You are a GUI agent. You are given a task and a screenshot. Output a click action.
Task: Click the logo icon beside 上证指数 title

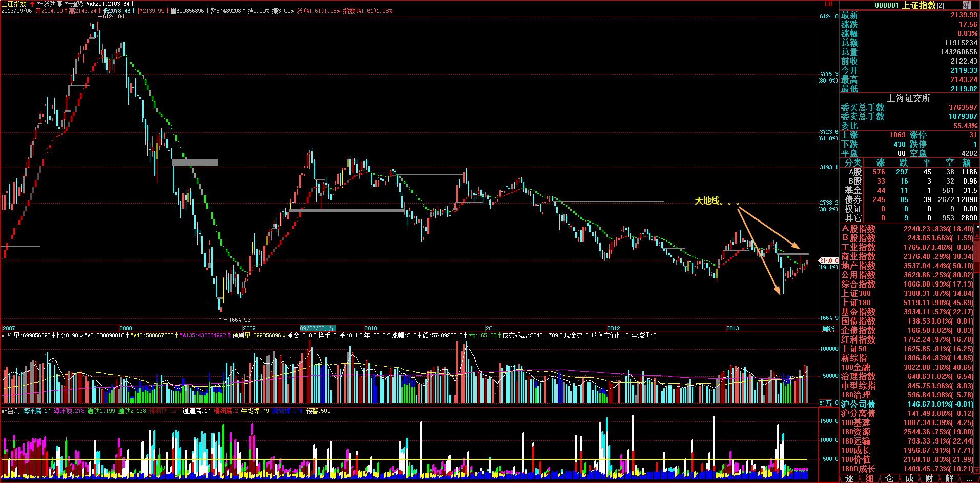[966, 5]
